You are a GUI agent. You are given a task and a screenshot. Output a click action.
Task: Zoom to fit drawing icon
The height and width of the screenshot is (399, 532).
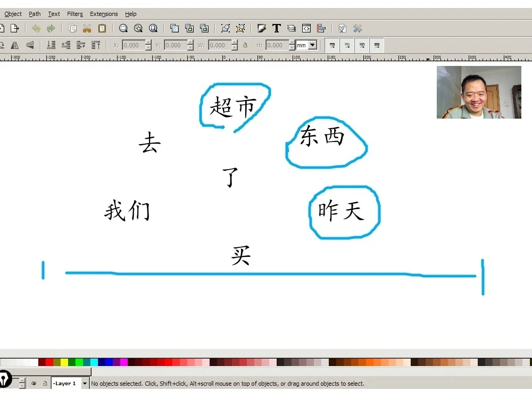point(138,28)
